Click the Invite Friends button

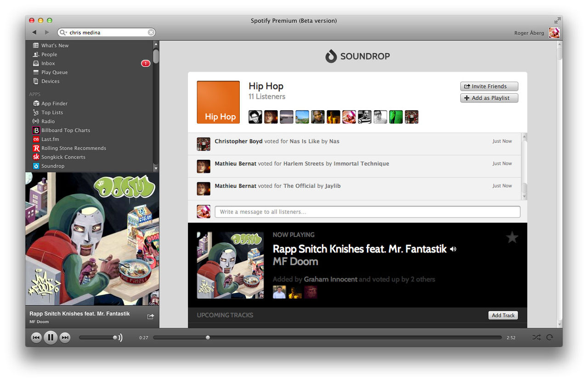pos(489,86)
